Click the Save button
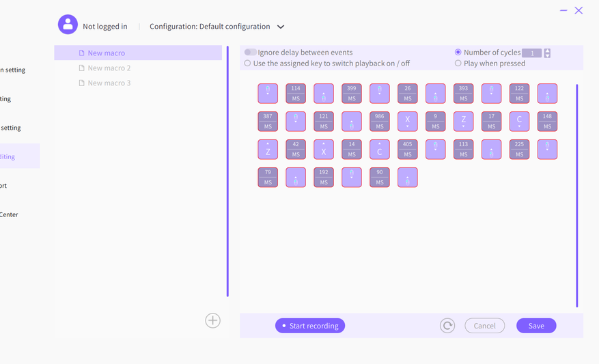 pos(536,326)
